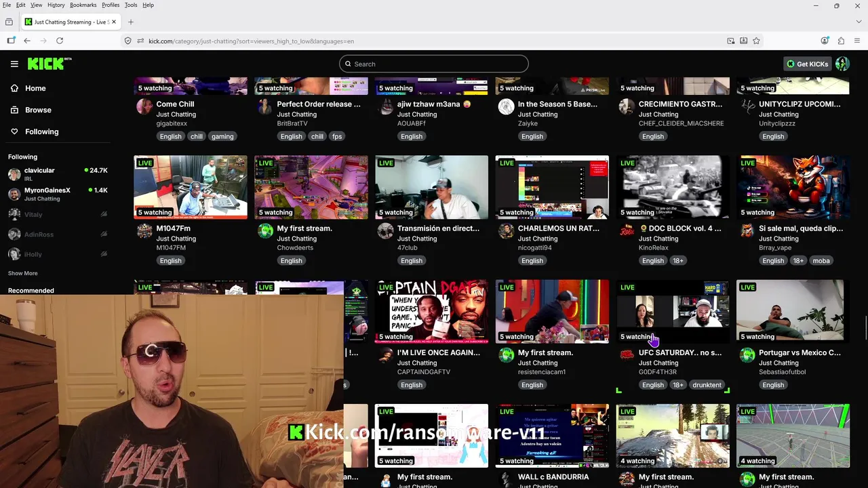The image size is (868, 488).
Task: Click AOUABff channel avatar
Action: 386,106
